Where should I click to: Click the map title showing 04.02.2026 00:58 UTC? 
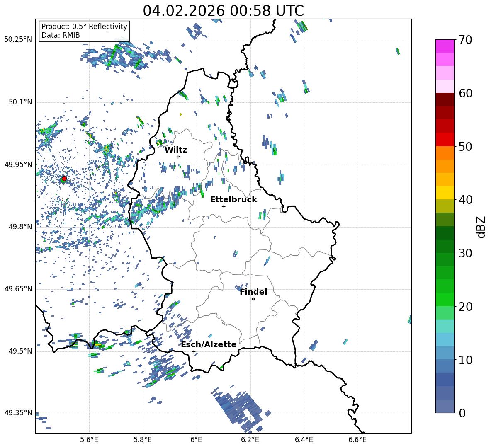pos(223,11)
